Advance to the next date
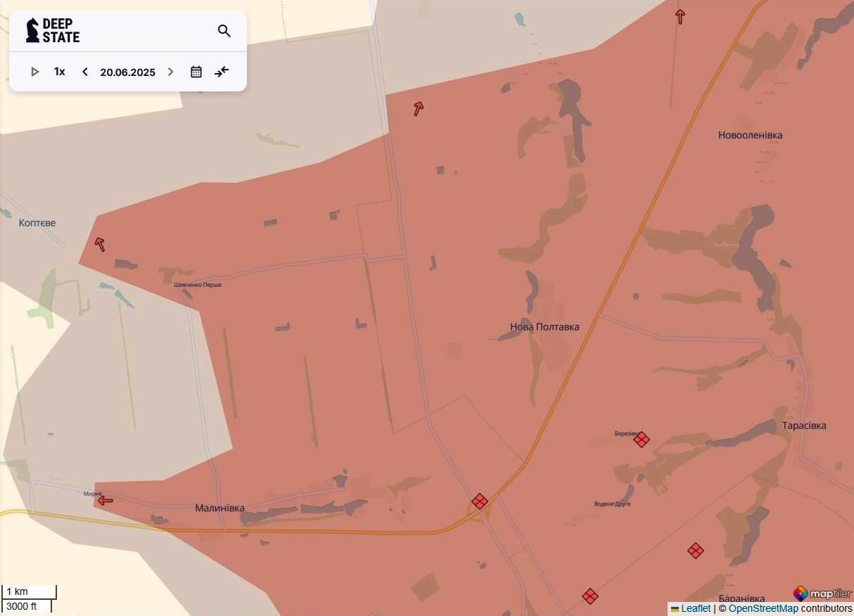 [170, 72]
